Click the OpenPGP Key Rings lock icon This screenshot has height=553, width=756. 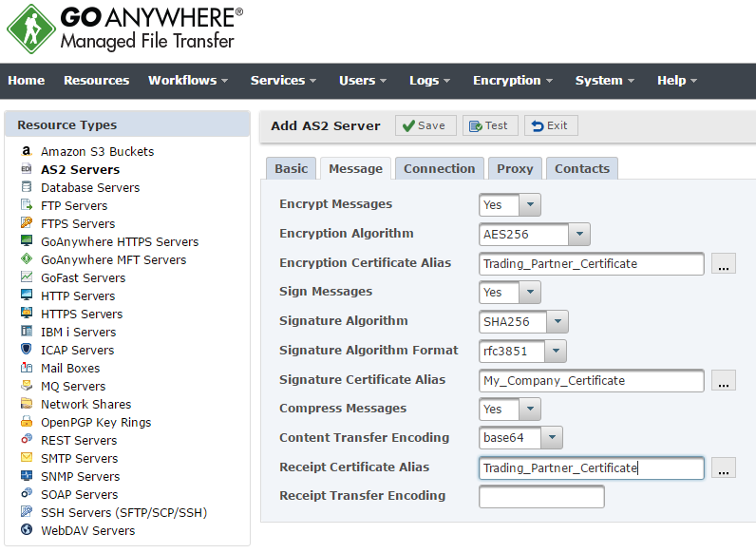[x=27, y=422]
